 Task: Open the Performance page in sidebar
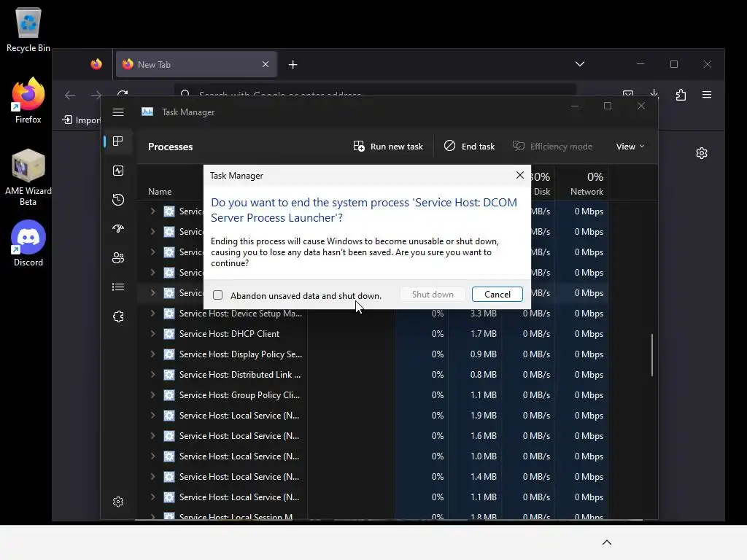(x=118, y=171)
